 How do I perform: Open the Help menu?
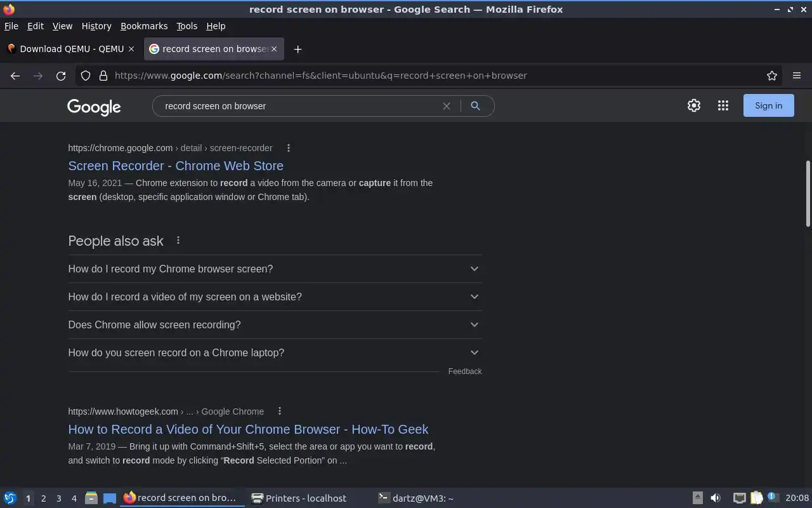coord(216,26)
